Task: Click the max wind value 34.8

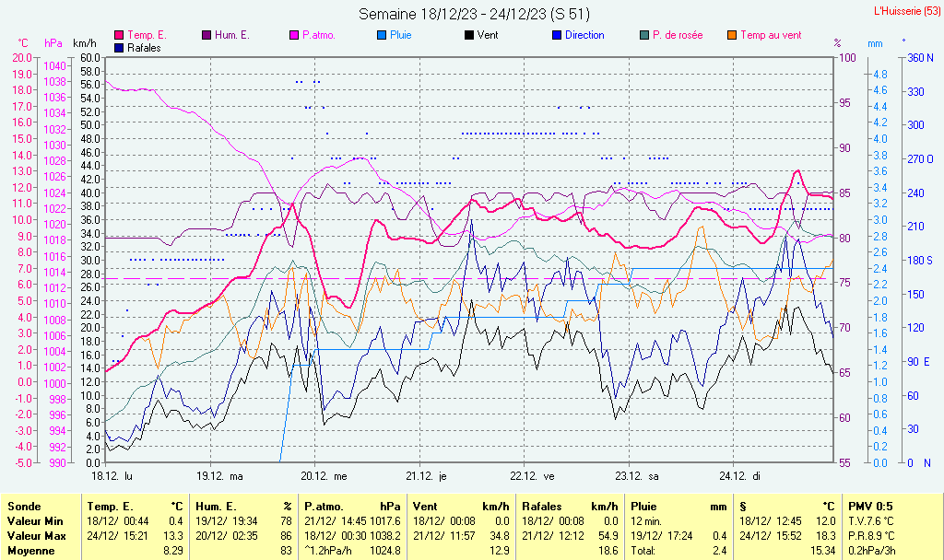Action: 499,536
